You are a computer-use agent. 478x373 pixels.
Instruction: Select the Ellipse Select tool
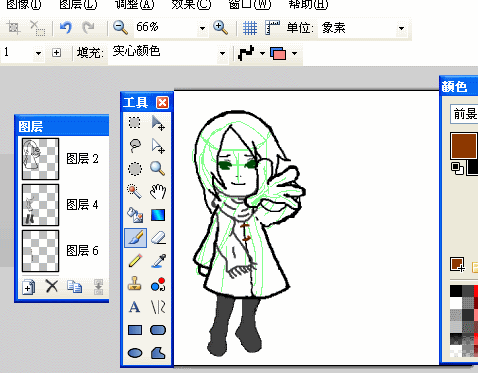pyautogui.click(x=135, y=169)
